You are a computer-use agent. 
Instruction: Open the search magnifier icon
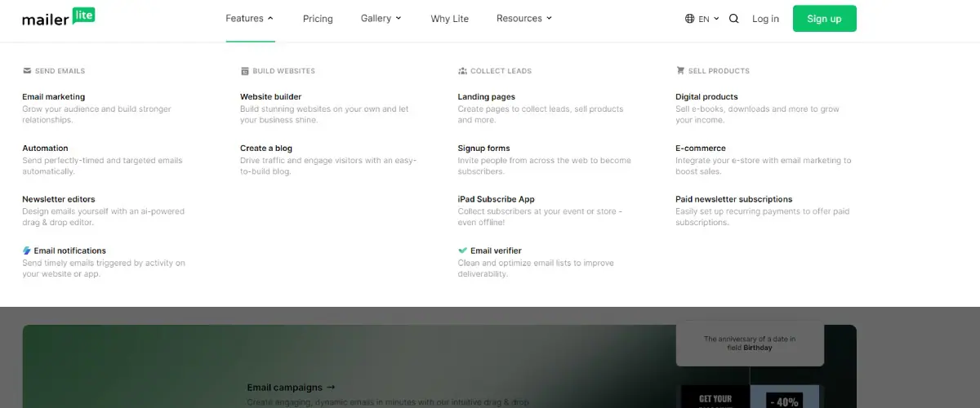click(x=733, y=19)
